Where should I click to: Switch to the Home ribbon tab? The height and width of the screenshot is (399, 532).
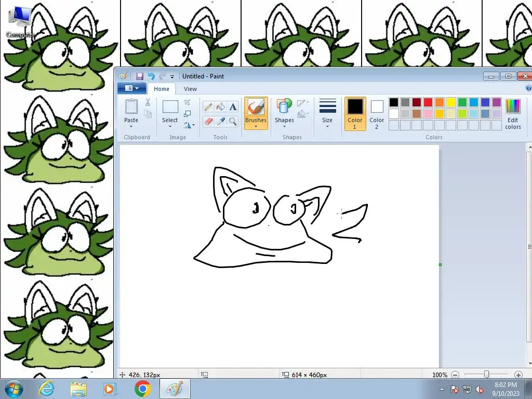pyautogui.click(x=162, y=89)
